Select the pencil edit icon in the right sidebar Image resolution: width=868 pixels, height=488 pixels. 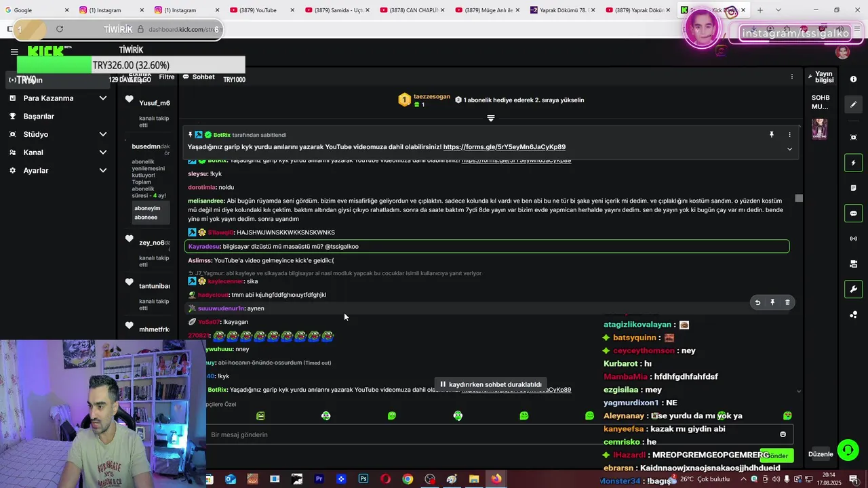[x=853, y=104]
